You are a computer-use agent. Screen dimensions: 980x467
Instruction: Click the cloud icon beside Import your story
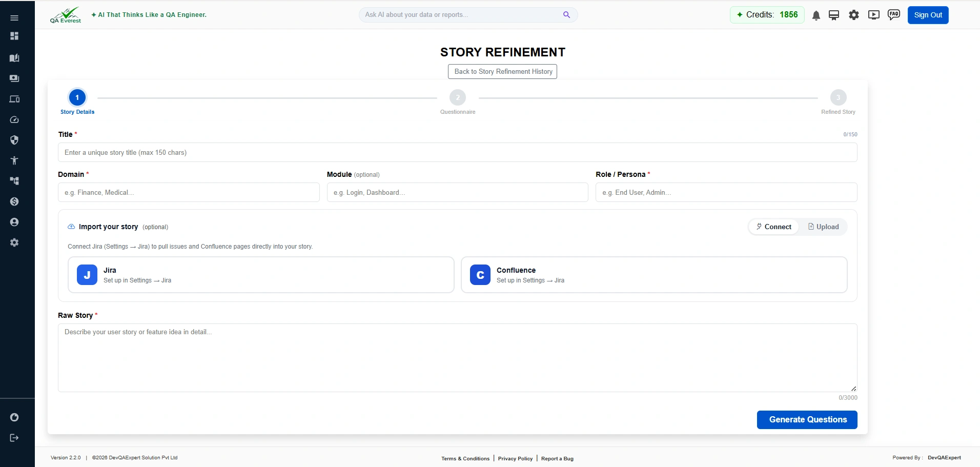pos(71,227)
